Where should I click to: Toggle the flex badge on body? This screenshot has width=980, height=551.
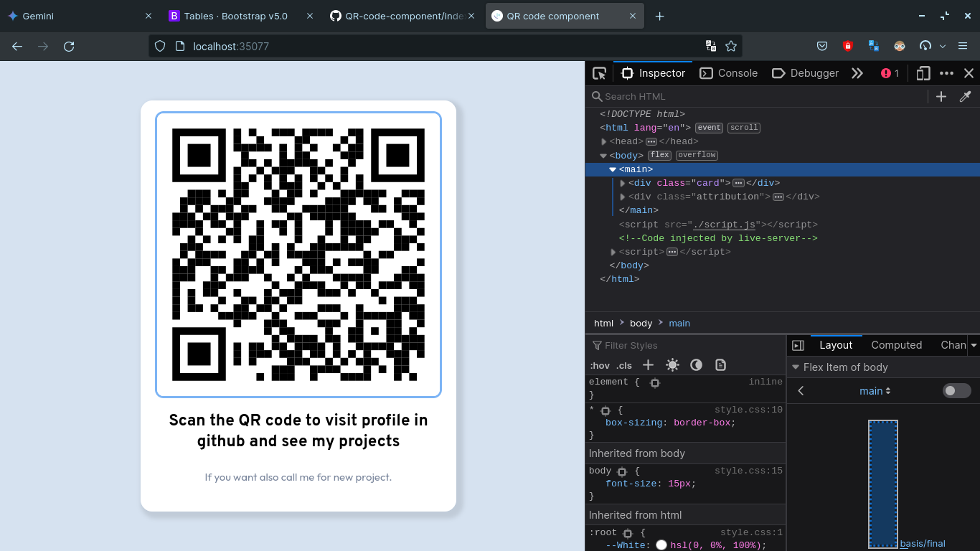(x=659, y=155)
